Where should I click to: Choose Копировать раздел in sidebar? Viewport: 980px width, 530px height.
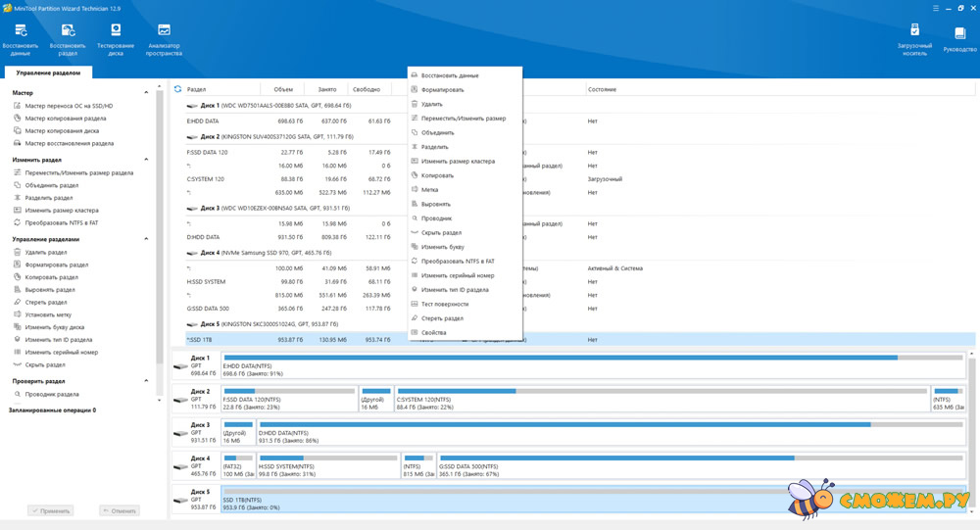click(x=51, y=277)
